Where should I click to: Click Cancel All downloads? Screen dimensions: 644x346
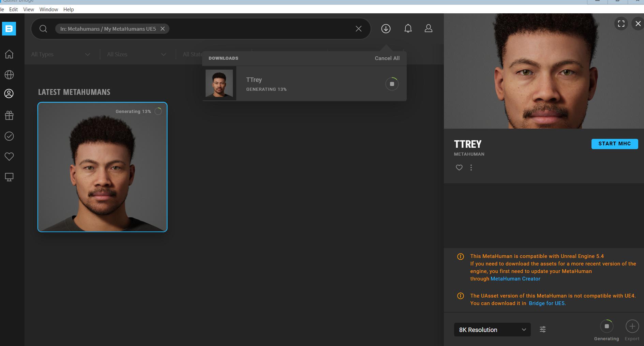click(387, 58)
